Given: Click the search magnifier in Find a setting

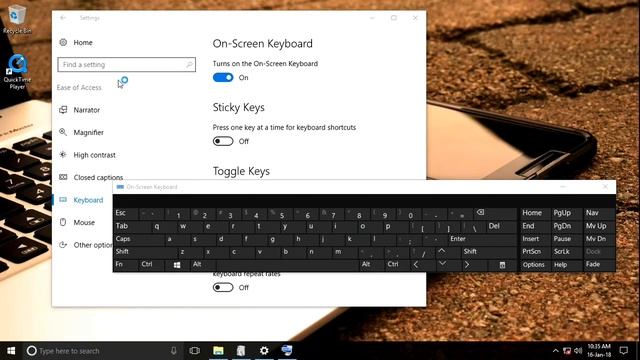Looking at the screenshot, I should coord(189,64).
